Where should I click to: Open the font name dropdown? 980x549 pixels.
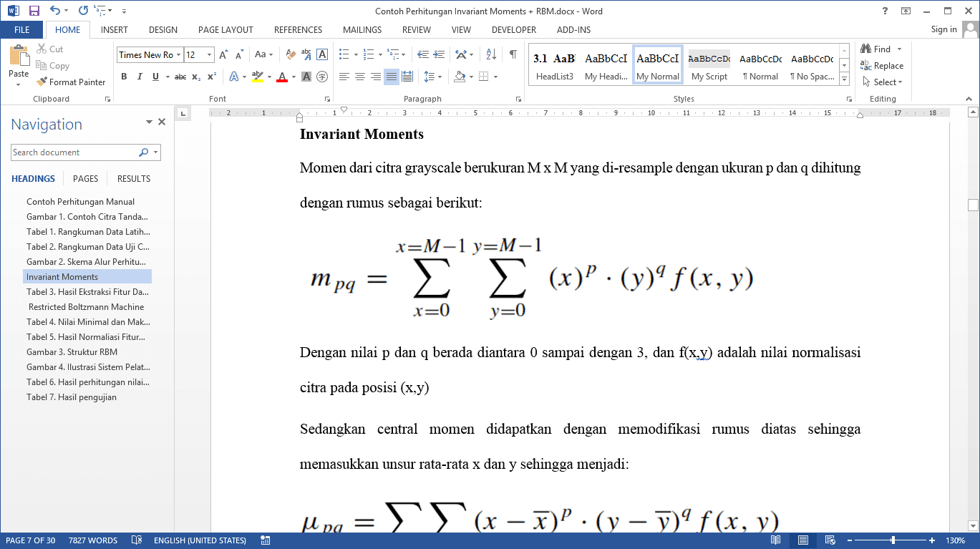178,55
